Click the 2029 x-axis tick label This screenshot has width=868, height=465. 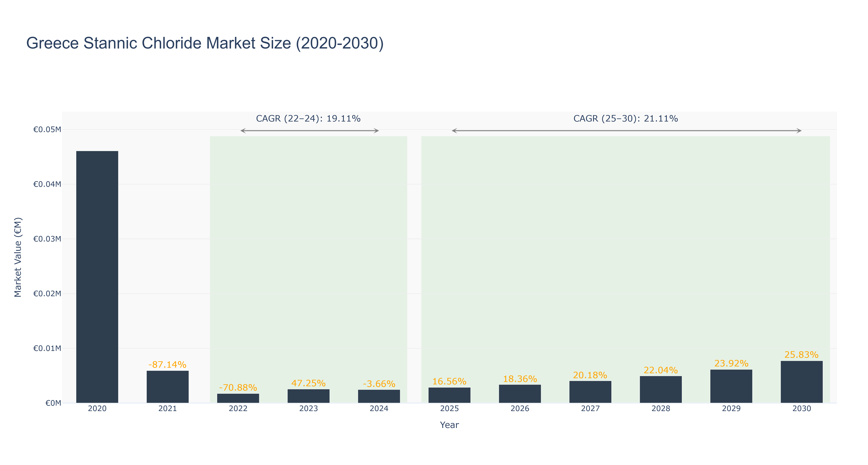(731, 409)
